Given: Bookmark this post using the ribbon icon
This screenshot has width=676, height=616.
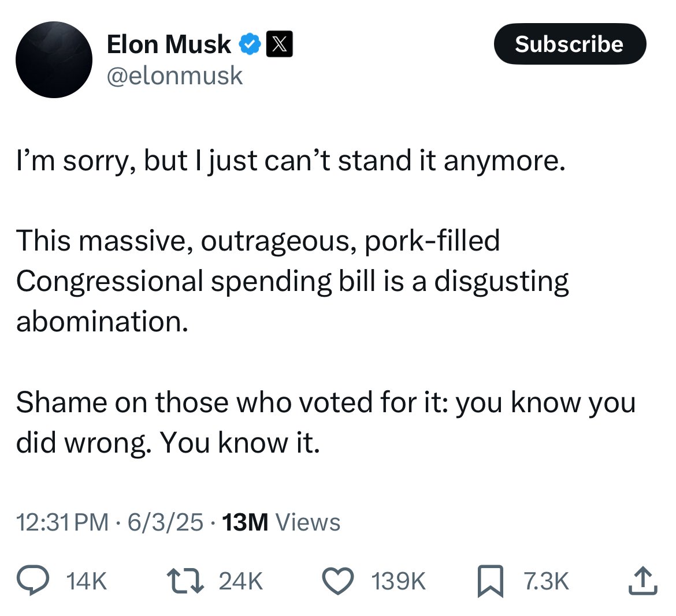Looking at the screenshot, I should pos(490,581).
